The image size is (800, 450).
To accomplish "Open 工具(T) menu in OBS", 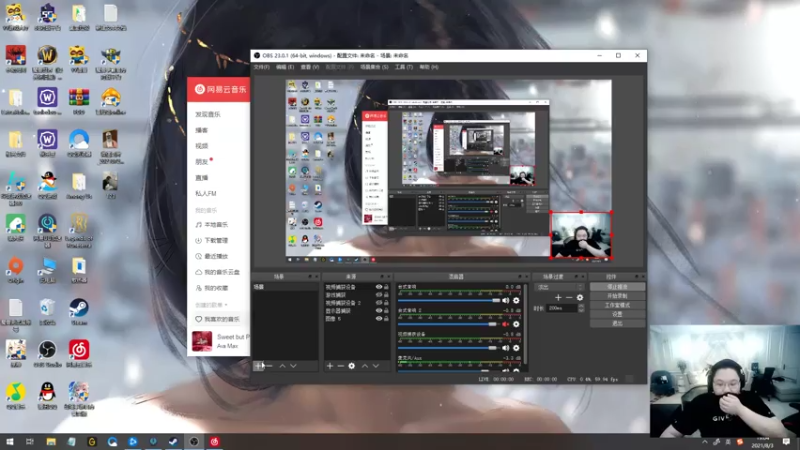I will click(404, 67).
